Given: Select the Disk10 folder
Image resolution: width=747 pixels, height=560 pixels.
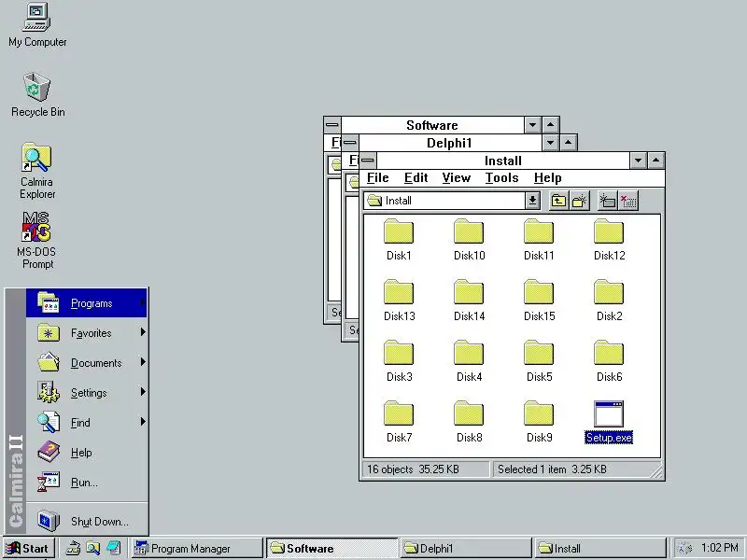Looking at the screenshot, I should pos(469,240).
